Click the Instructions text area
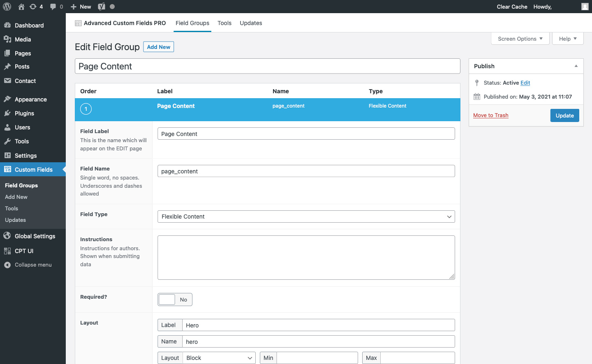 (x=306, y=258)
